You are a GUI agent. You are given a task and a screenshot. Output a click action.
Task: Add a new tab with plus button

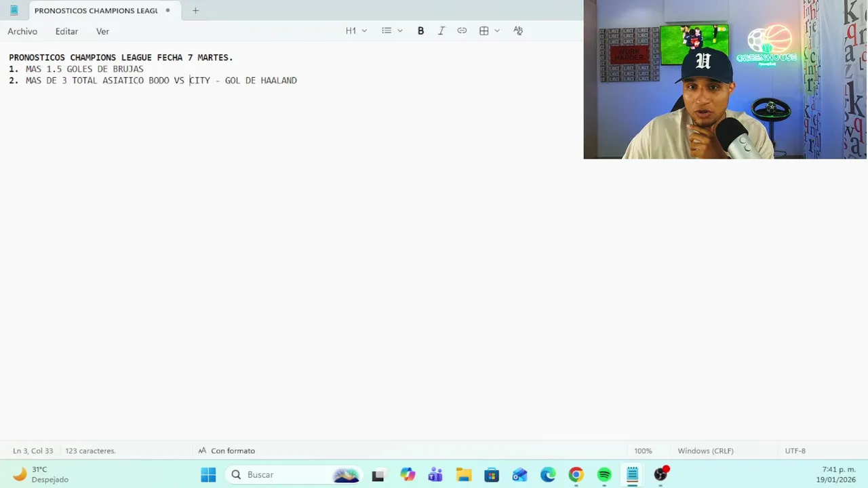click(195, 10)
